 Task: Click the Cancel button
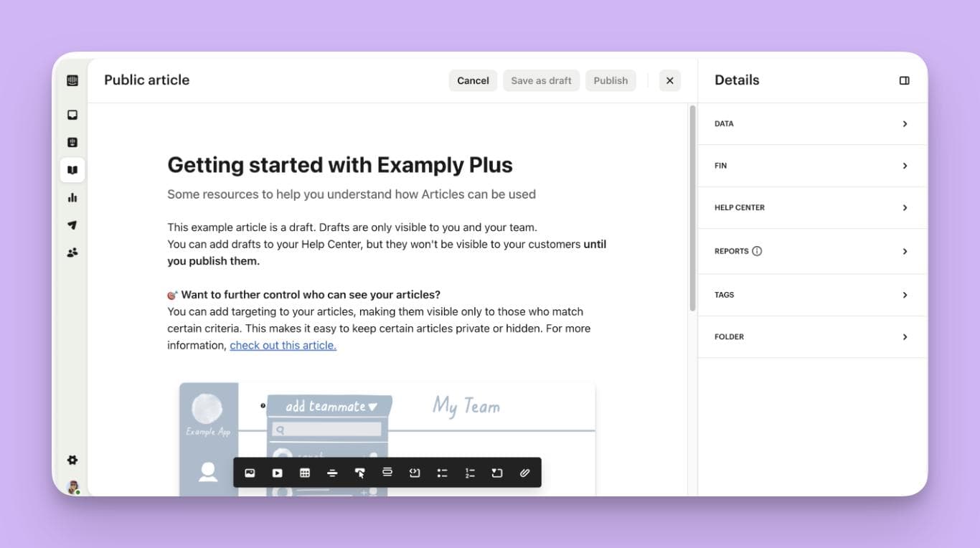[x=473, y=80]
